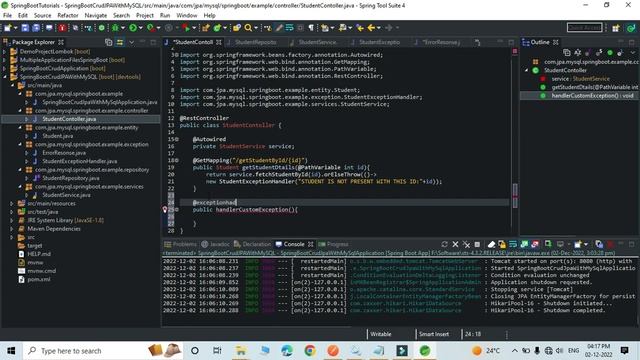Click the red Terminate toolbar icon

coord(62,28)
